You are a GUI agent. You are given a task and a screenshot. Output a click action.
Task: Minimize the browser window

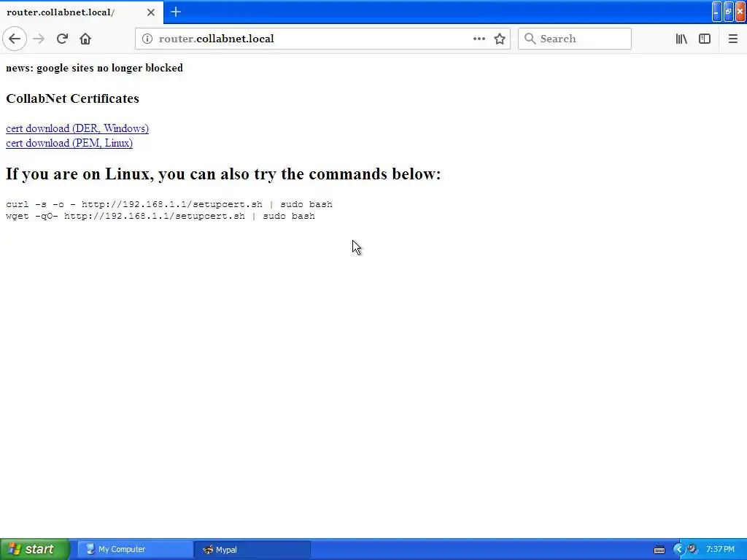(716, 12)
